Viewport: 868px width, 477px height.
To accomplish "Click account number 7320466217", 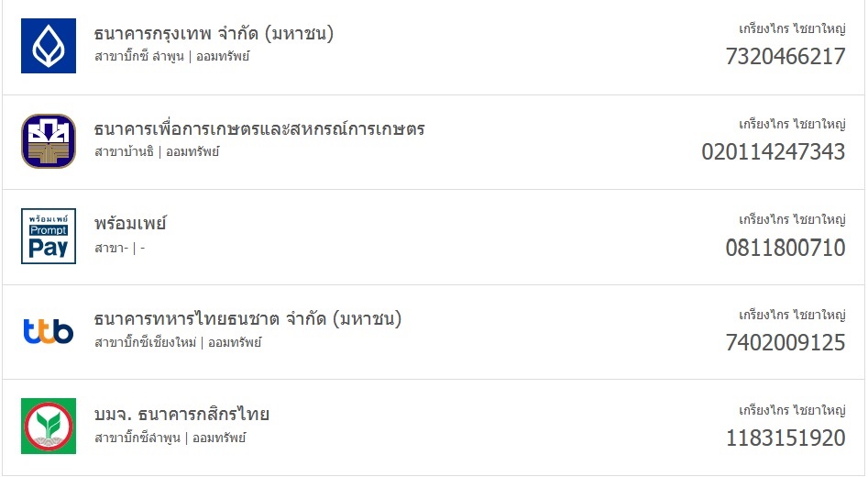I will 786,57.
